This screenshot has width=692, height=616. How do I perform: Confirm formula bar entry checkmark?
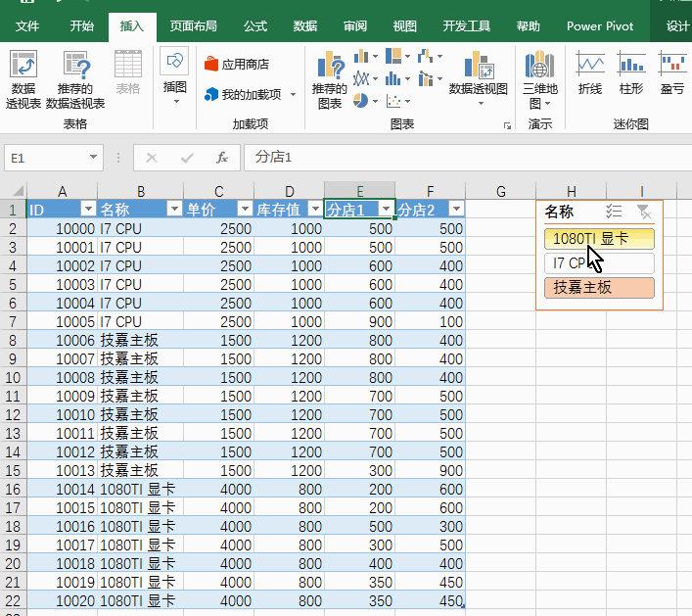(187, 158)
